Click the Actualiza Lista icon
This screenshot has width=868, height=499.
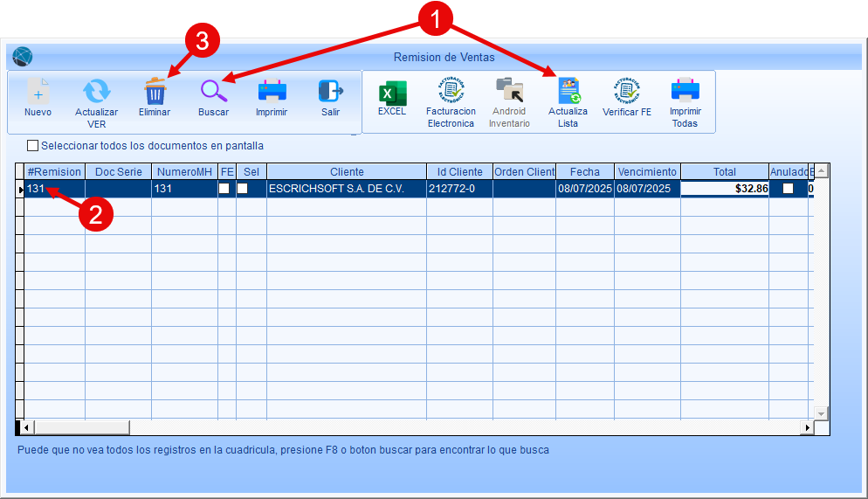point(568,91)
